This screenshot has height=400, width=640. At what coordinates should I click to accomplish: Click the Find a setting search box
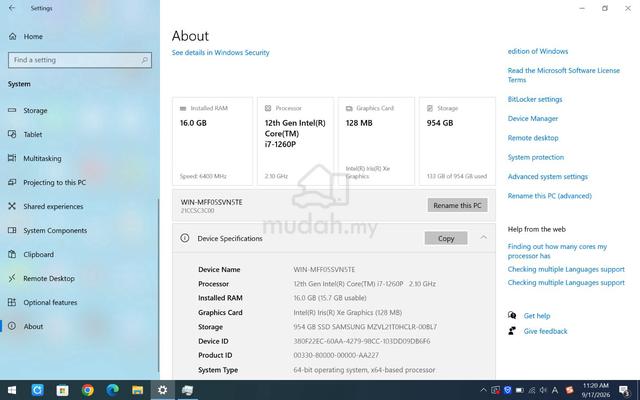[x=80, y=60]
